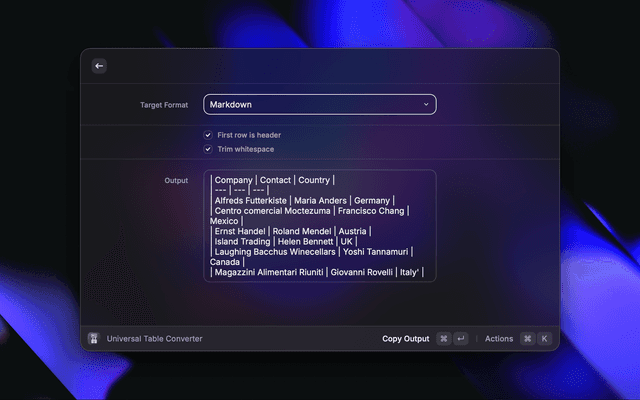Disable the Trim whitespace checkbox

pos(208,149)
